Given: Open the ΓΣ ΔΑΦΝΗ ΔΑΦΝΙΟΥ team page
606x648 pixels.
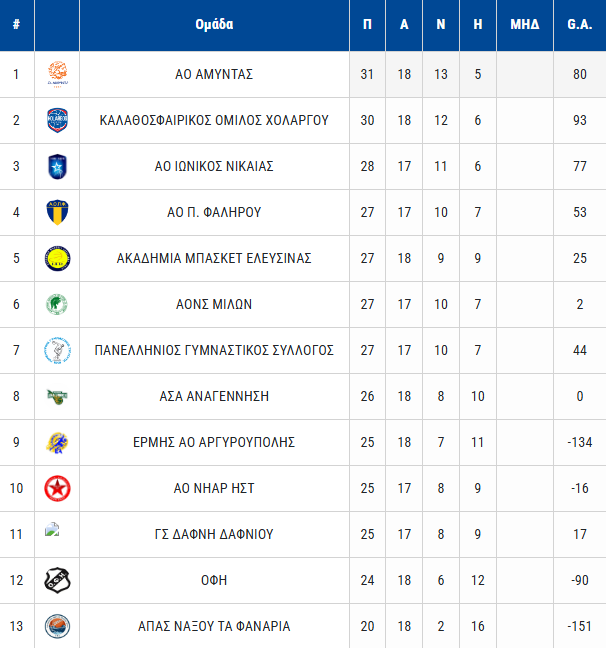Looking at the screenshot, I should tap(214, 534).
